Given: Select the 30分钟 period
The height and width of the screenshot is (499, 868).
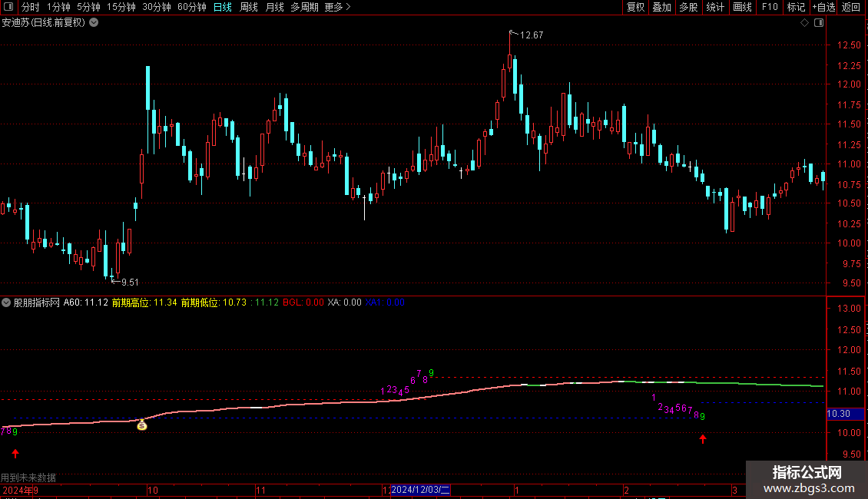Looking at the screenshot, I should [x=157, y=7].
